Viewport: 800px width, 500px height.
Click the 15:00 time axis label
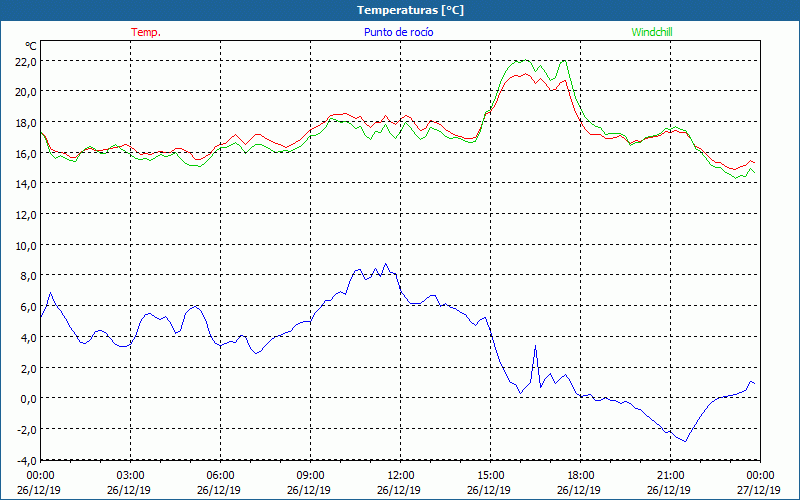(489, 476)
